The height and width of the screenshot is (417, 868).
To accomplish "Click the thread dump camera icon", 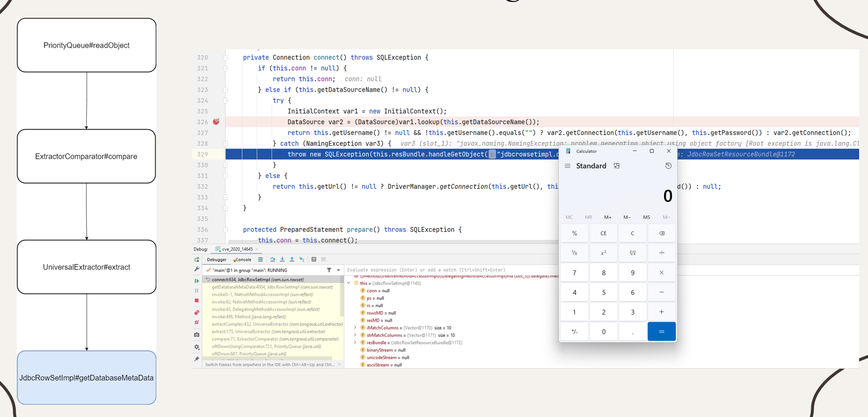I will tap(197, 335).
